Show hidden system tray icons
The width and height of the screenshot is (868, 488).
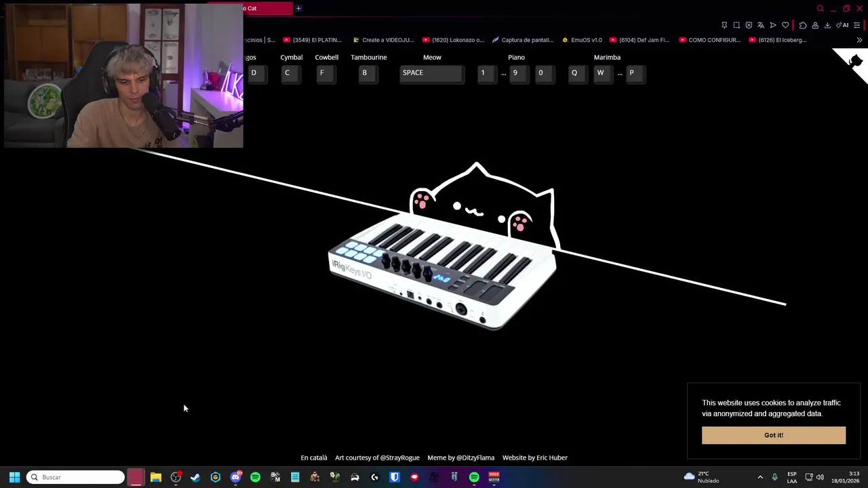point(760,477)
